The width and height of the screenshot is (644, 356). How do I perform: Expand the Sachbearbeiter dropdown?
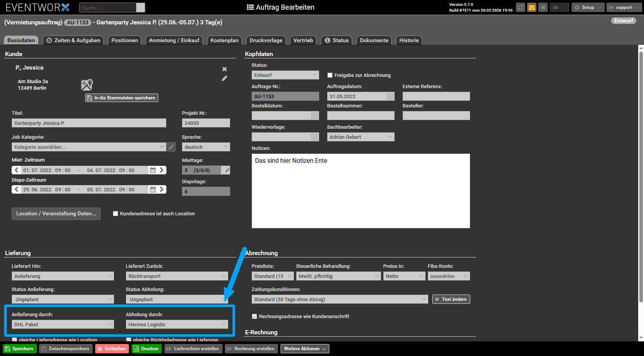coord(360,137)
